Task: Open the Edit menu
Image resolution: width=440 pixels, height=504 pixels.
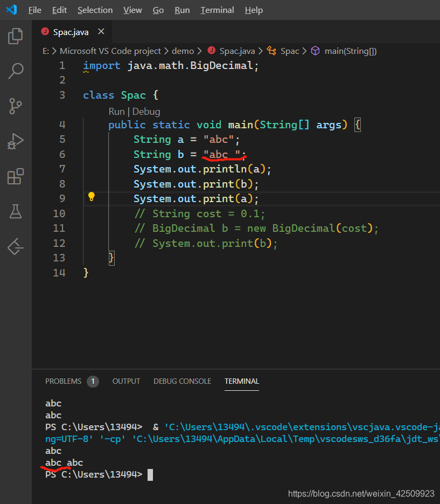Action: (x=59, y=10)
